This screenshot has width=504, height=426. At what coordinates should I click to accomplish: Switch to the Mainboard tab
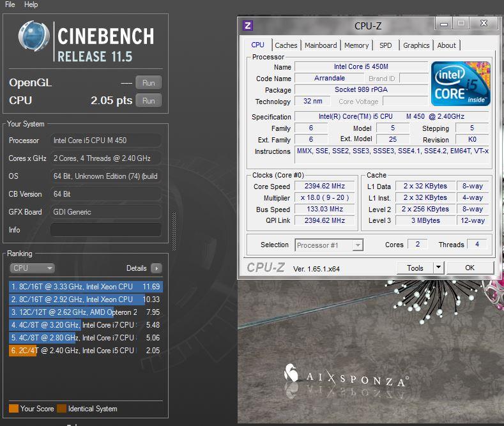click(x=321, y=45)
